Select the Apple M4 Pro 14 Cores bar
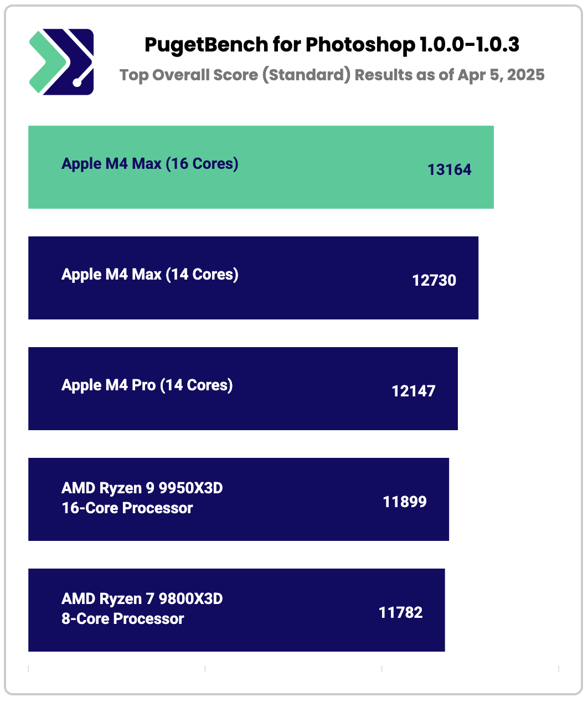588x702 pixels. tap(243, 389)
